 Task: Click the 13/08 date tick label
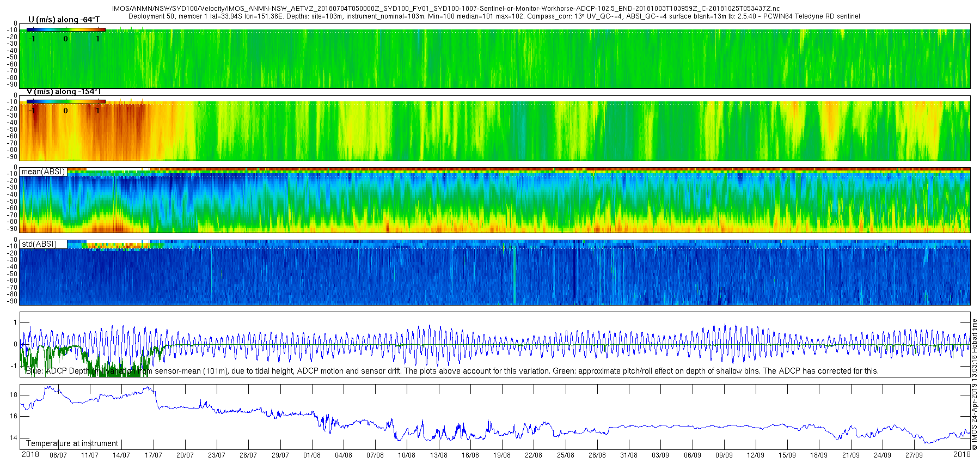(439, 455)
